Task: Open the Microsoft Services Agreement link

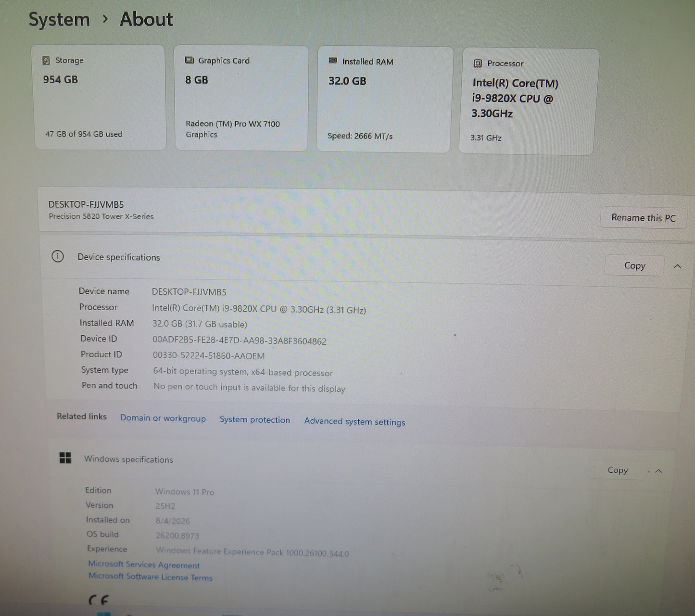Action: (144, 565)
